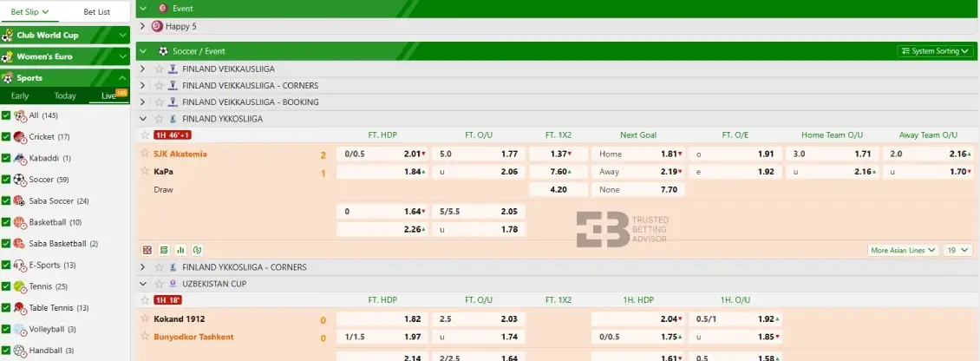Screen dimensions: 980x361
Task: Uncheck the E-Sports (13) checkbox
Action: click(x=6, y=266)
